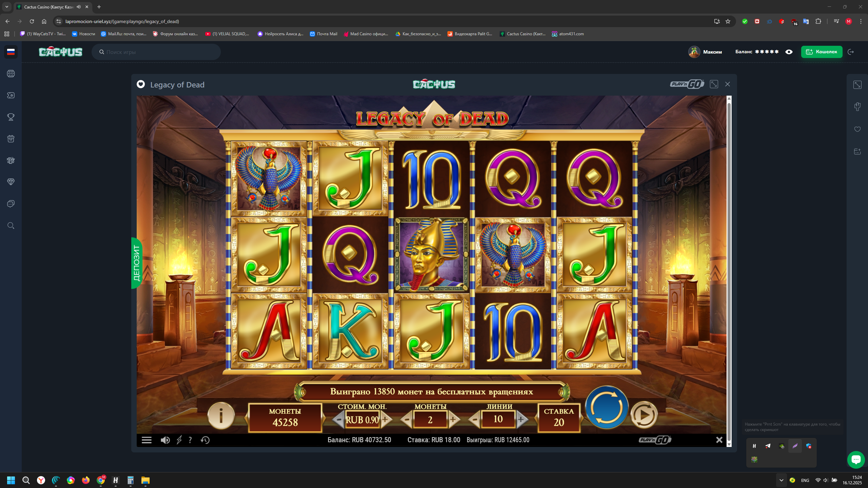The image size is (868, 488).
Task: Open the gift bonuses sidebar icon
Action: (11, 139)
